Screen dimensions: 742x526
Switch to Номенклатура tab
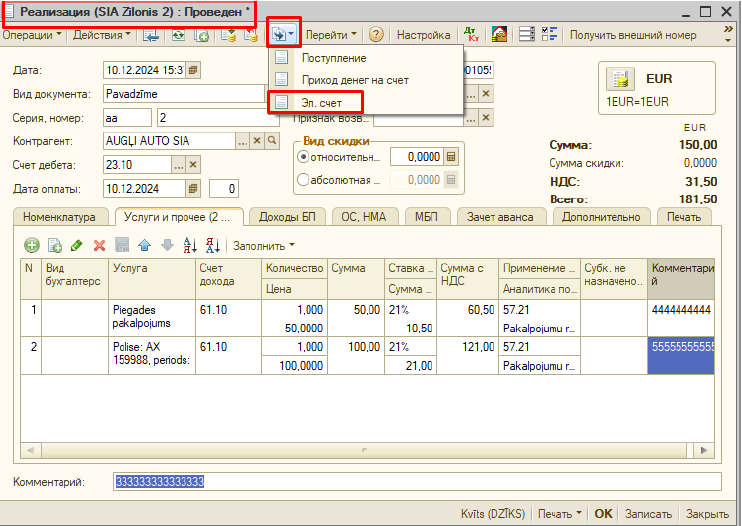[x=59, y=217]
